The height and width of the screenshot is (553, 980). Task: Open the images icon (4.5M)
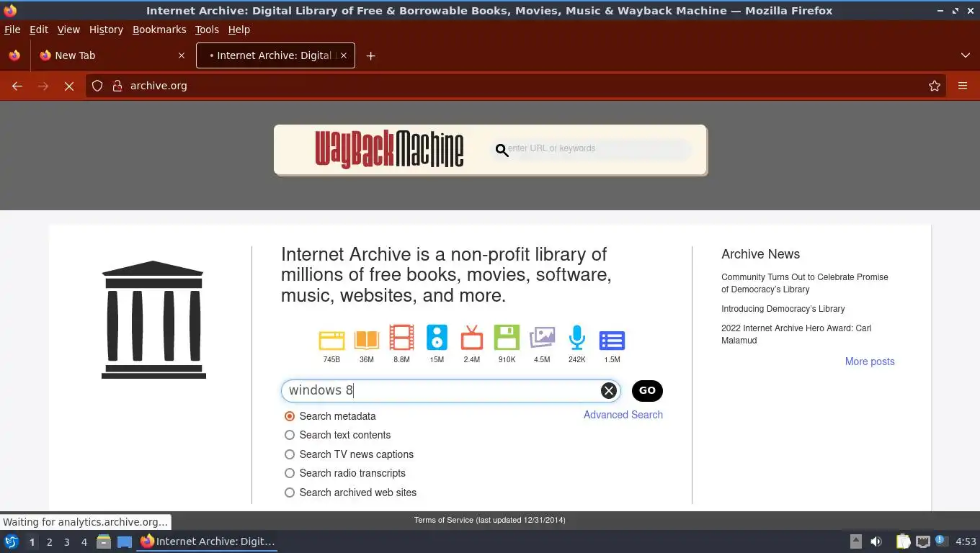542,338
